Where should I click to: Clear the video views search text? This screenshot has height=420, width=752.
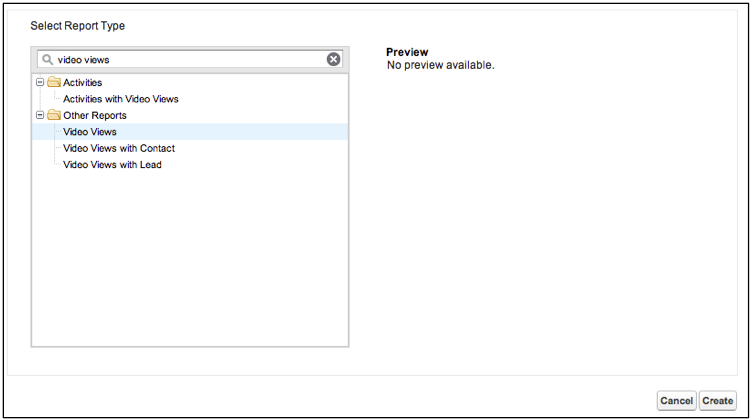(333, 59)
